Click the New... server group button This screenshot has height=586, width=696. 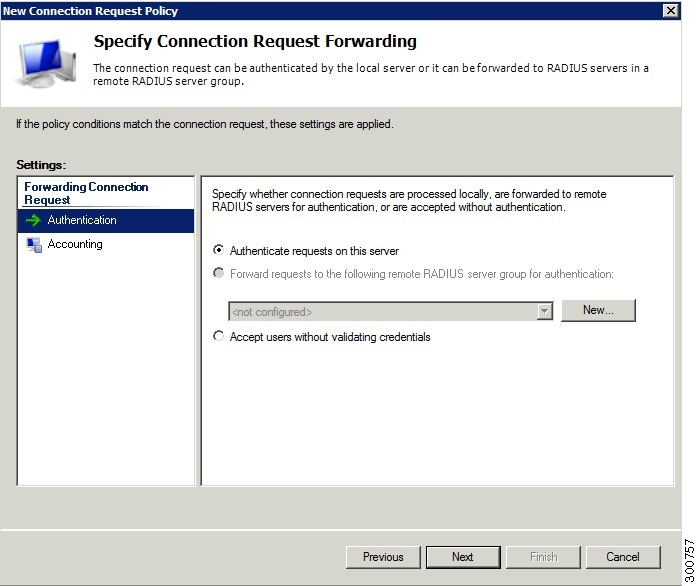click(x=598, y=310)
